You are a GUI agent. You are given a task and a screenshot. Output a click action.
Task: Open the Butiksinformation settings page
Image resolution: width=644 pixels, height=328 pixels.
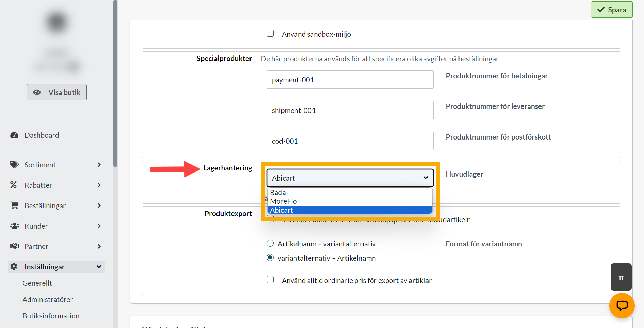pyautogui.click(x=51, y=316)
